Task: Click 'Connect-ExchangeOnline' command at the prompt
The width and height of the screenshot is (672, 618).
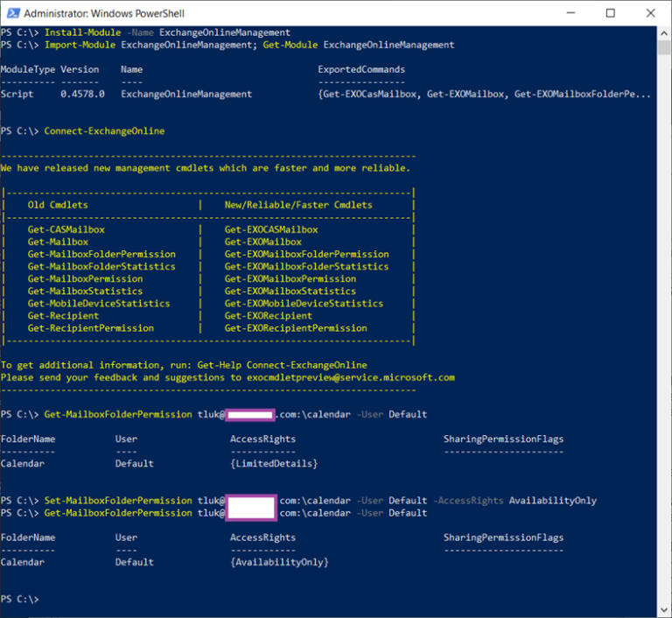Action: (105, 131)
